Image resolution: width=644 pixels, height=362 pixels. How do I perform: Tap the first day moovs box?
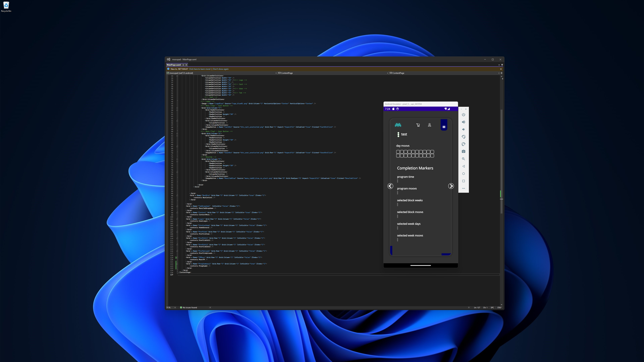[398, 152]
